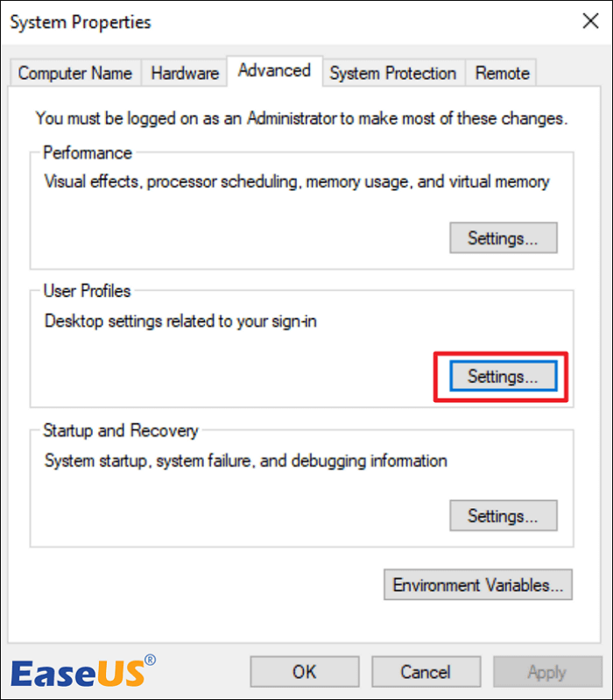Click the Startup and Recovery group label
The width and height of the screenshot is (613, 700).
(x=121, y=430)
